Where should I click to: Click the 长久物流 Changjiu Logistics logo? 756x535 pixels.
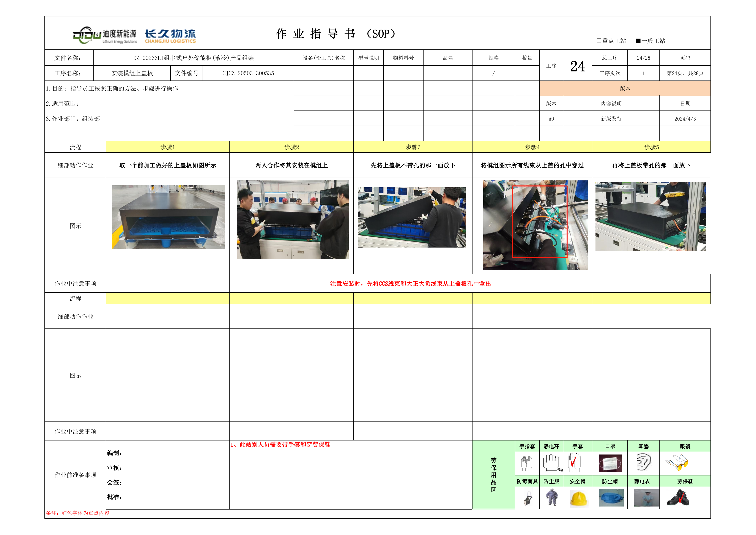(x=170, y=36)
